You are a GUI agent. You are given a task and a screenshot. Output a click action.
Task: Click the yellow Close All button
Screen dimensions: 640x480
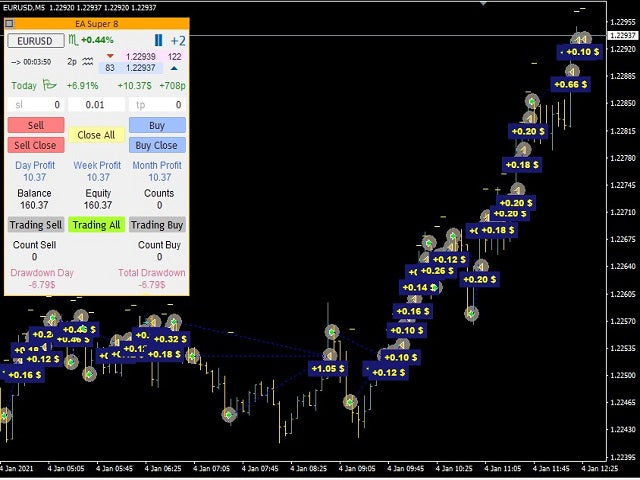click(96, 135)
